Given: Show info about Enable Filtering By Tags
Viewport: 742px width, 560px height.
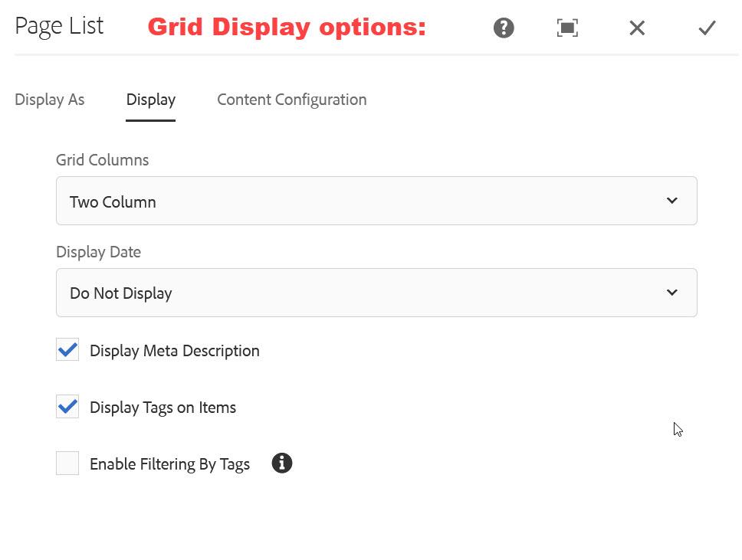Looking at the screenshot, I should pos(282,463).
